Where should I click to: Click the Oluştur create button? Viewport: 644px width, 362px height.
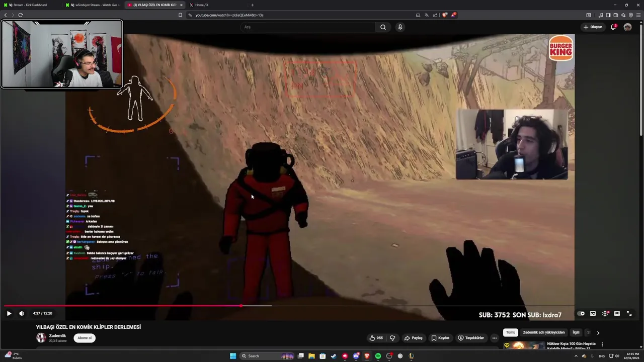[593, 27]
